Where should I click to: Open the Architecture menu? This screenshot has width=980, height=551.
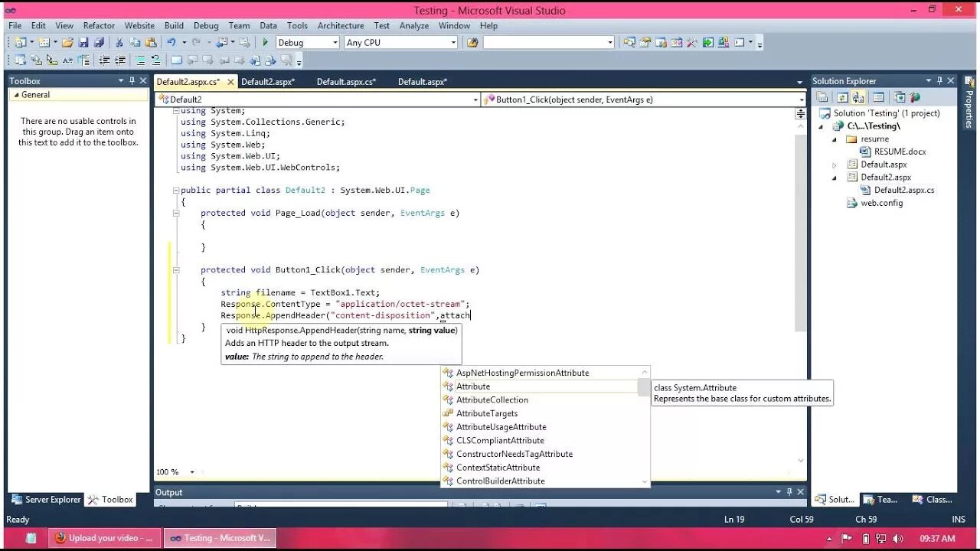[341, 25]
